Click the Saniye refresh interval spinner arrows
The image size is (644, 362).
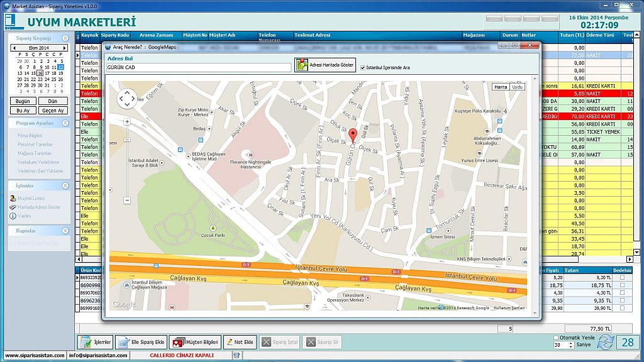571,345
